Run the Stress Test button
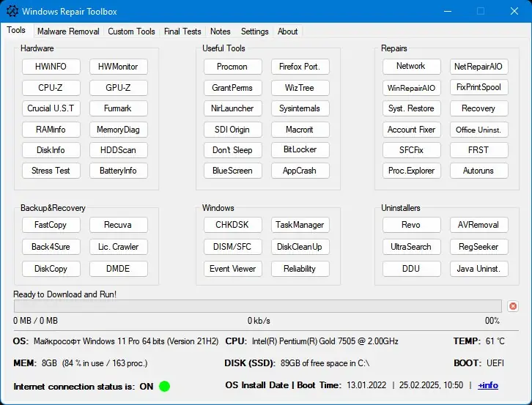The width and height of the screenshot is (532, 405). click(51, 171)
